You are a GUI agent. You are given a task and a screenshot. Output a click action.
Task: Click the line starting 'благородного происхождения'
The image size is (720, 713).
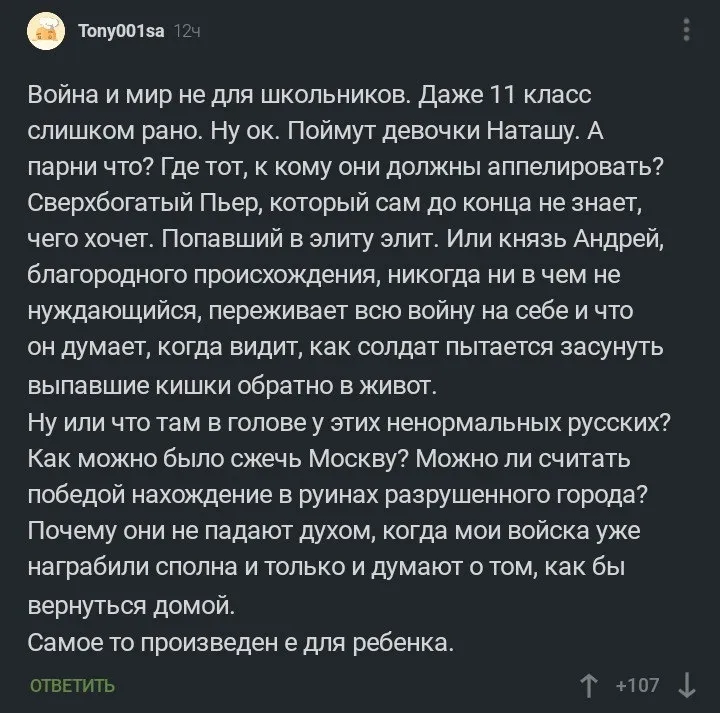[x=324, y=275]
